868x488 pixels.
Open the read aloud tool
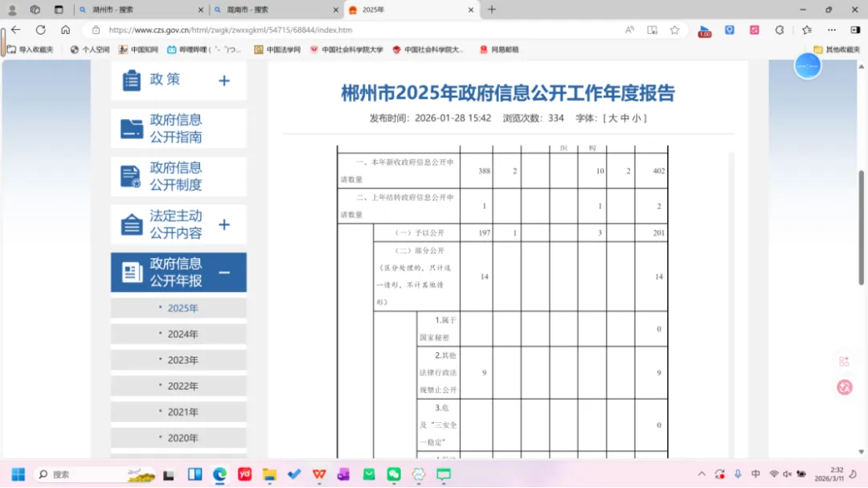point(629,30)
